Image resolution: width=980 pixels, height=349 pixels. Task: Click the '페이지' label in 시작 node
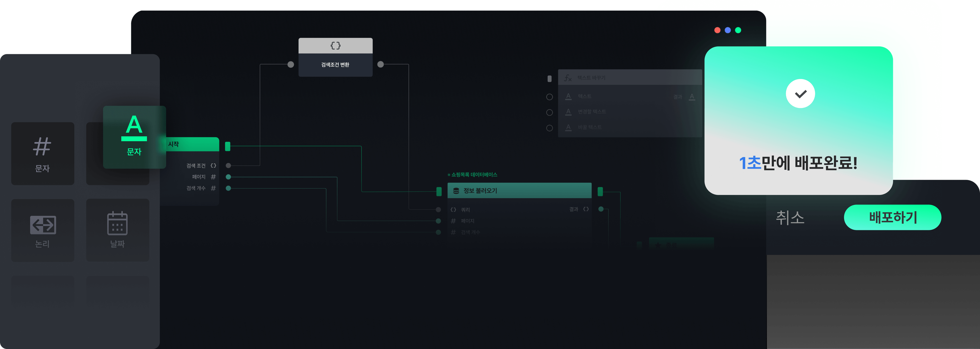(199, 177)
